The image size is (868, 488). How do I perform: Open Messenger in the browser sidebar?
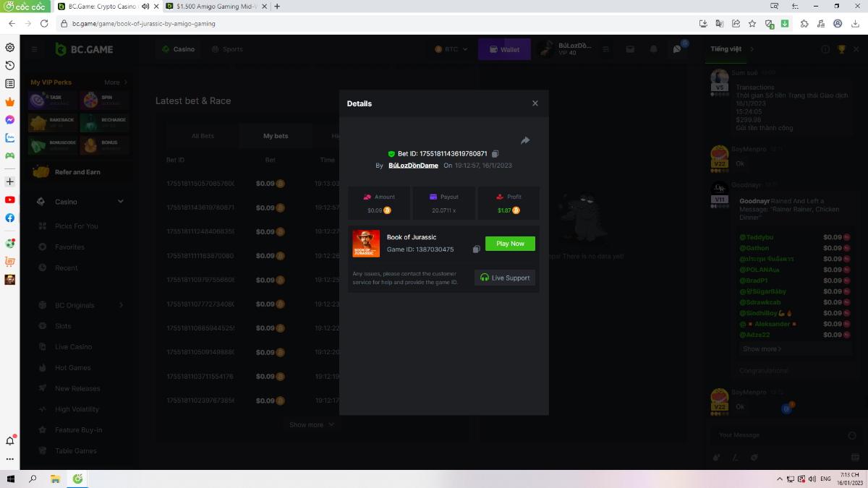(10, 120)
